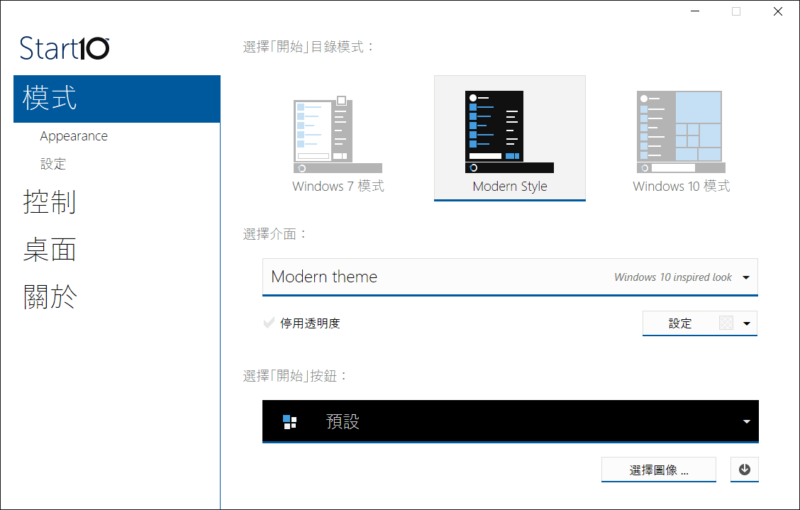Toggle the 停用透明度 checkbox
800x510 pixels.
click(269, 323)
